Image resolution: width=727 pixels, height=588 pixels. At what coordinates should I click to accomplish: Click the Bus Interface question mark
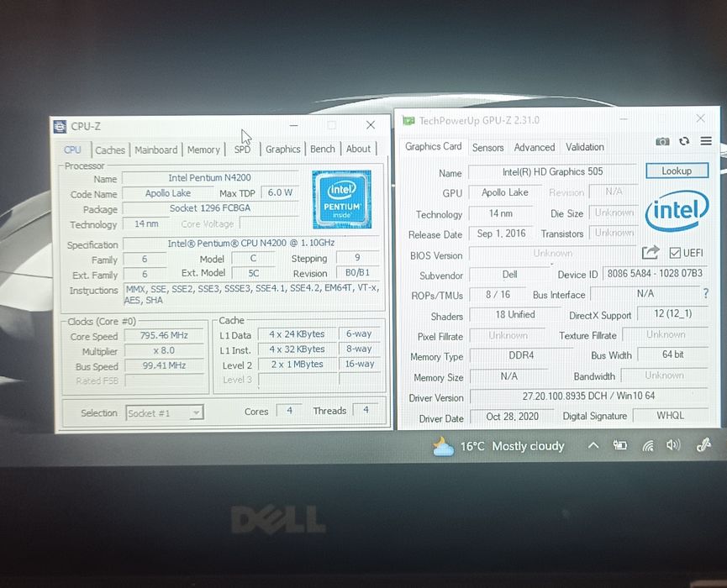point(706,293)
